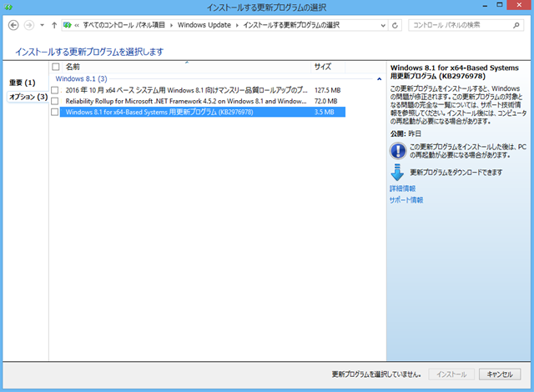Select the 2016年10月 x64 マンスリー品質ロールアップ row
Viewport: 534px width, 392px height.
pyautogui.click(x=203, y=90)
